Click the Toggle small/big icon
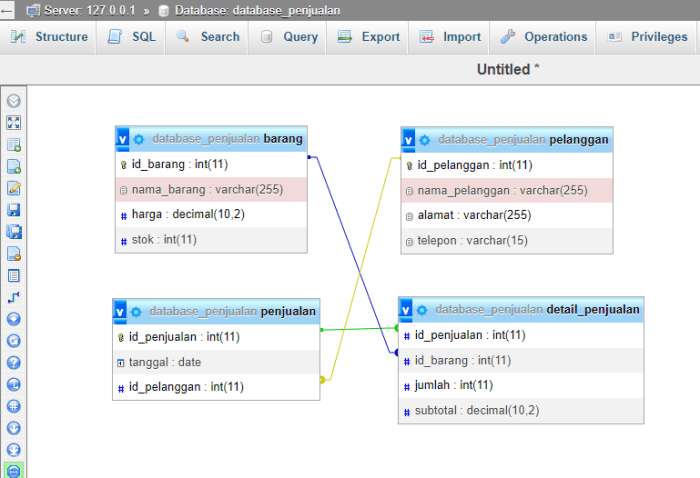 click(13, 450)
